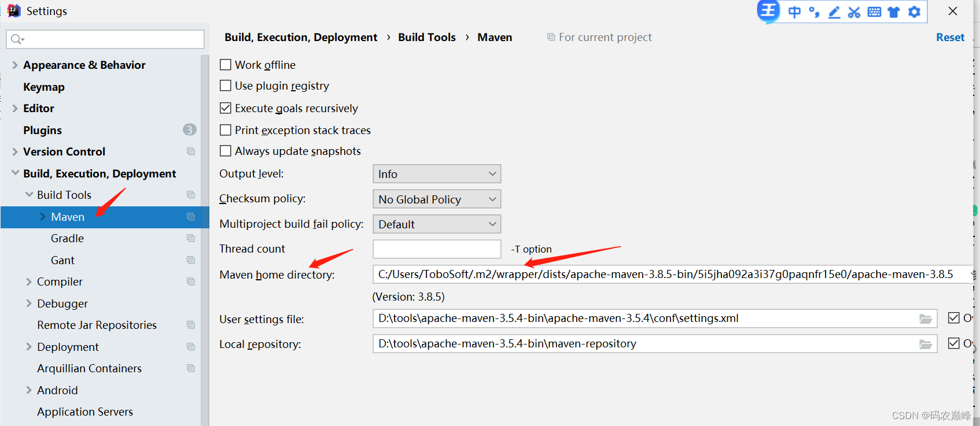
Task: Click the search magnifier icon in settings search
Action: point(17,39)
